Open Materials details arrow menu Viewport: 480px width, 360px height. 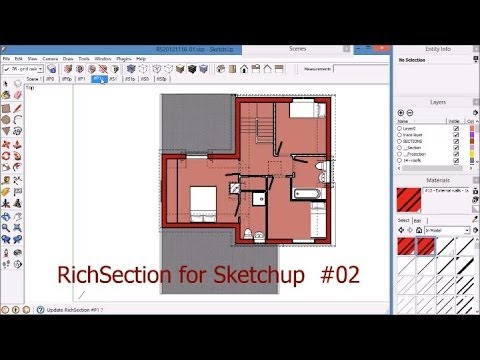pyautogui.click(x=476, y=230)
